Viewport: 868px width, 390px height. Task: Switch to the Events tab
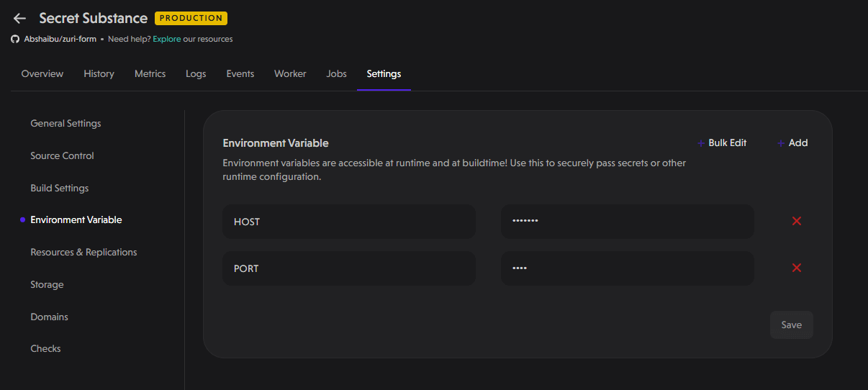point(240,73)
